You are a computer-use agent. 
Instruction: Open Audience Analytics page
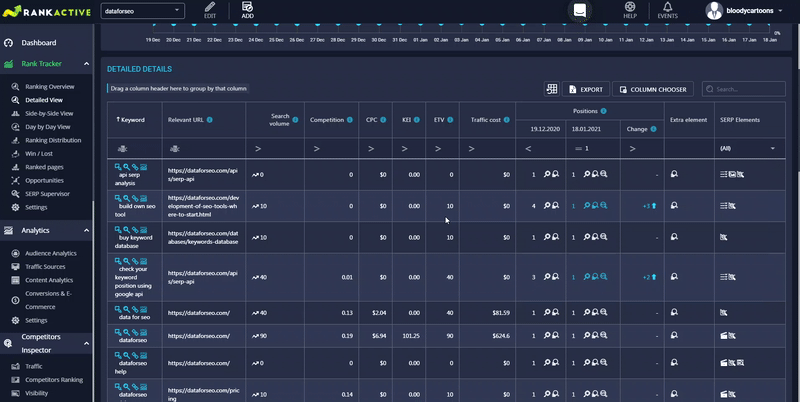coord(51,253)
